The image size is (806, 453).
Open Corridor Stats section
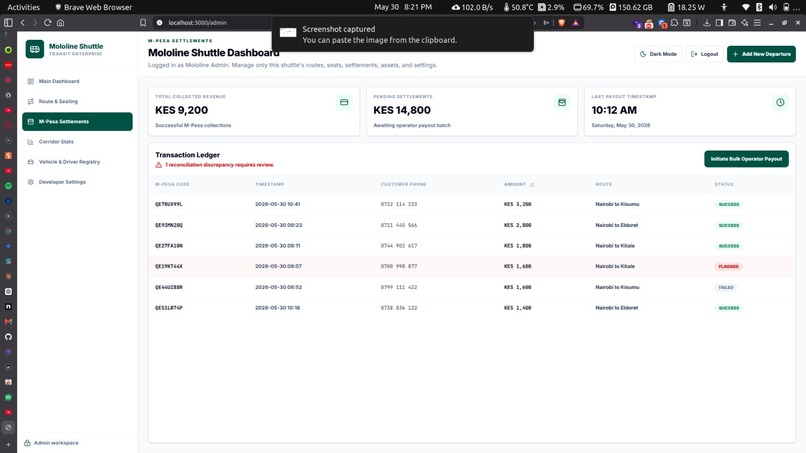click(x=77, y=141)
